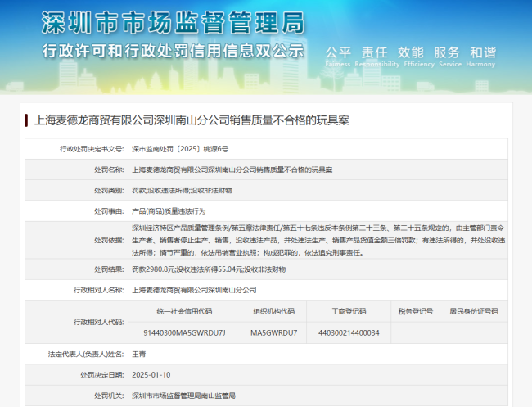Click the 处罚依据 label
This screenshot has width=532, height=407.
(109, 240)
